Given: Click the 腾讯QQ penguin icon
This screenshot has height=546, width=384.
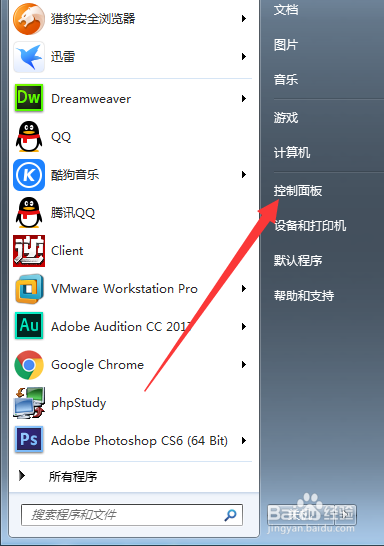Looking at the screenshot, I should click(x=29, y=212).
